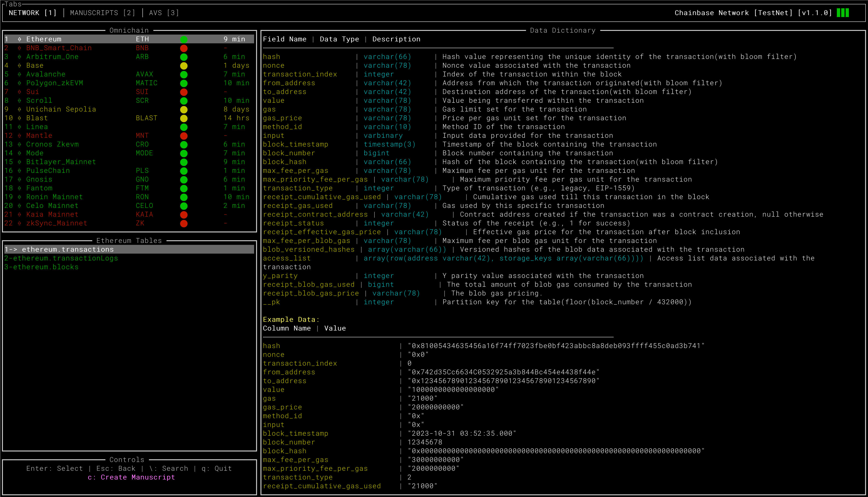Click the 'hash' field in Data Dictionary
This screenshot has height=497, width=868.
click(x=271, y=57)
